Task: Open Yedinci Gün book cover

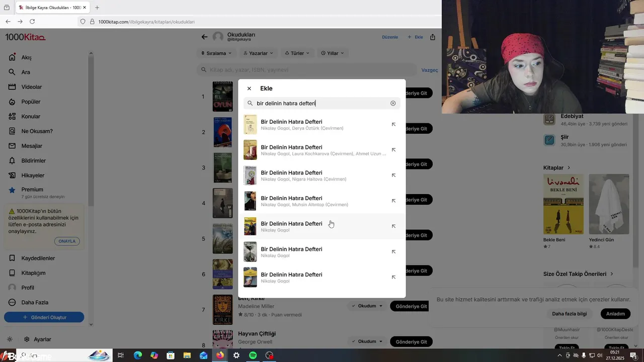Action: [609, 204]
